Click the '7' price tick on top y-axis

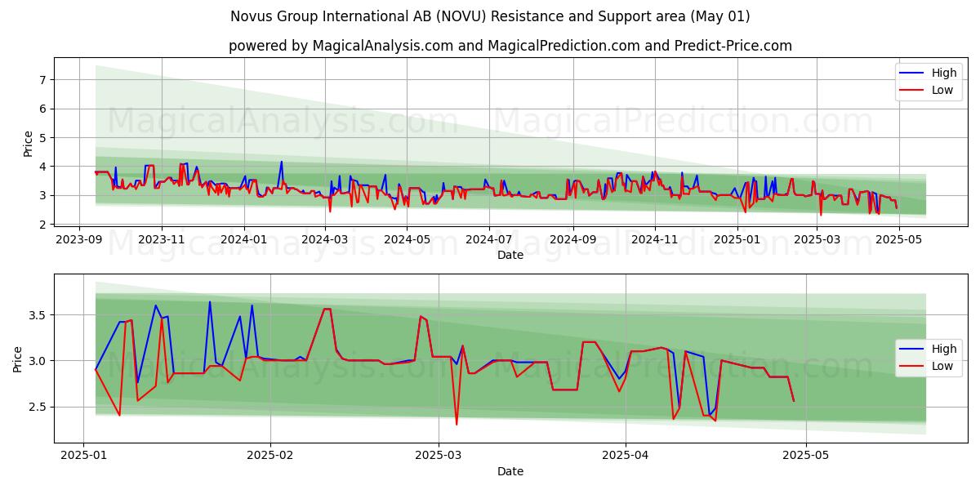43,80
